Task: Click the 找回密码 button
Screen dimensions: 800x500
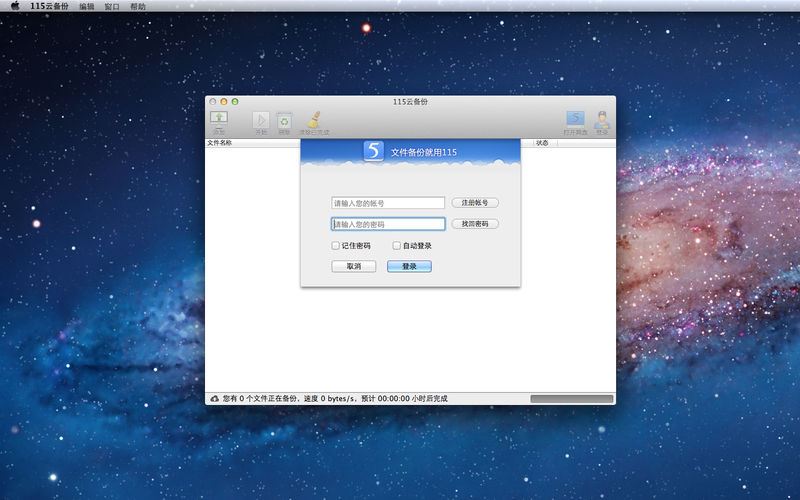Action: click(475, 223)
